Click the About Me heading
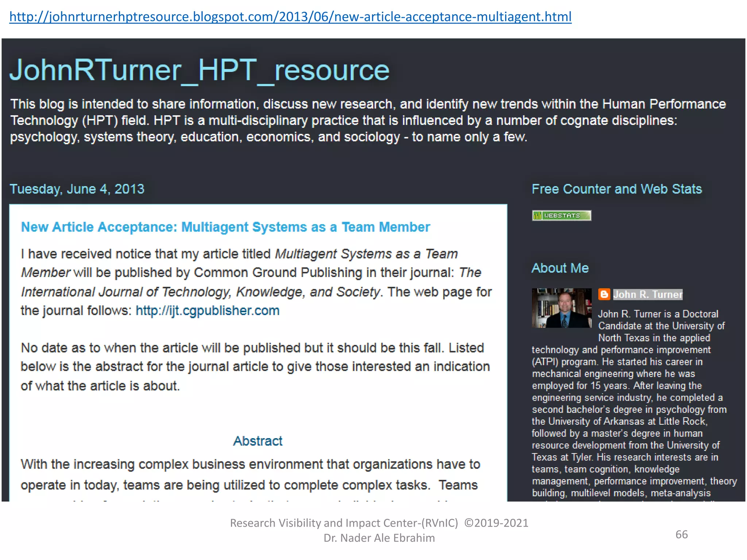747x560 pixels. pyautogui.click(x=560, y=268)
